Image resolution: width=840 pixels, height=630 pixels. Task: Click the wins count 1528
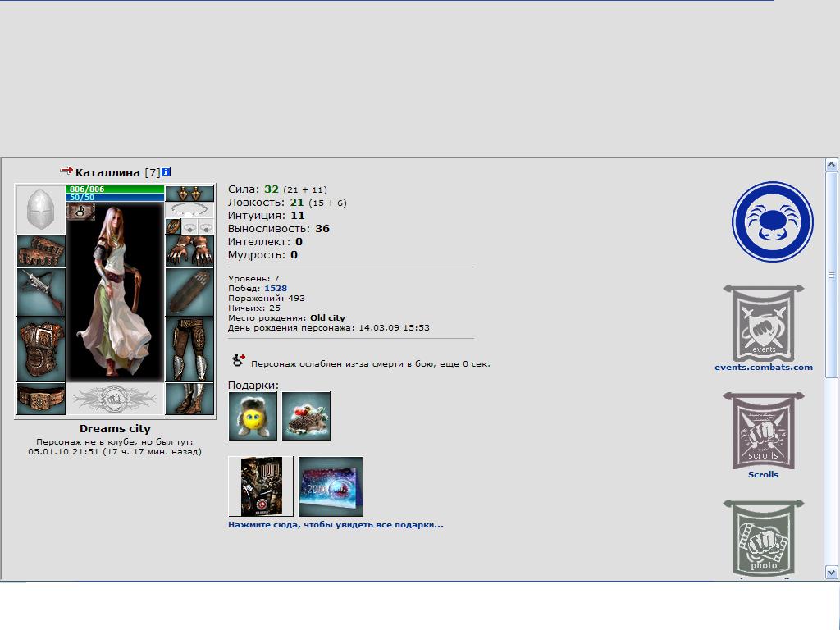[276, 288]
